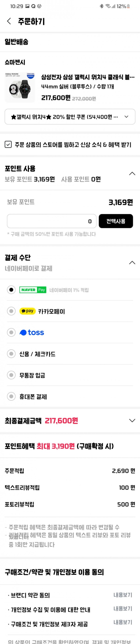
Task: Expand the 갤럭시 워치4 20% 할인 쿠폰 dropdown
Action: pos(70,117)
